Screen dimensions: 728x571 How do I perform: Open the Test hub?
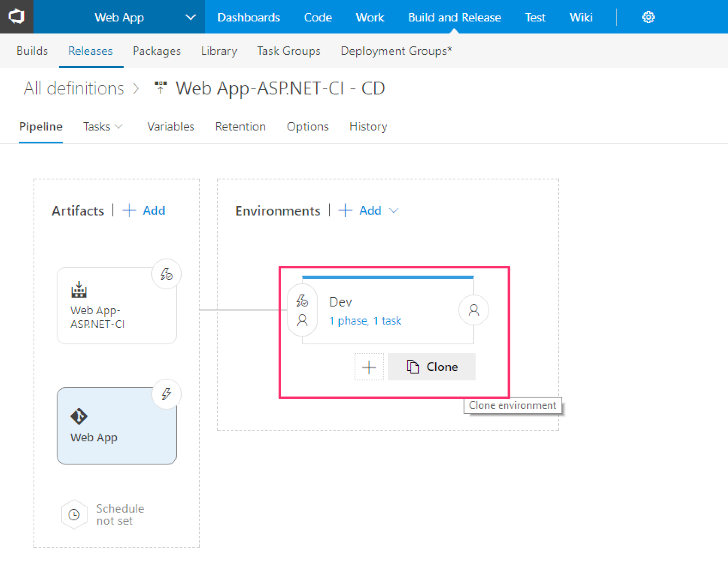535,17
